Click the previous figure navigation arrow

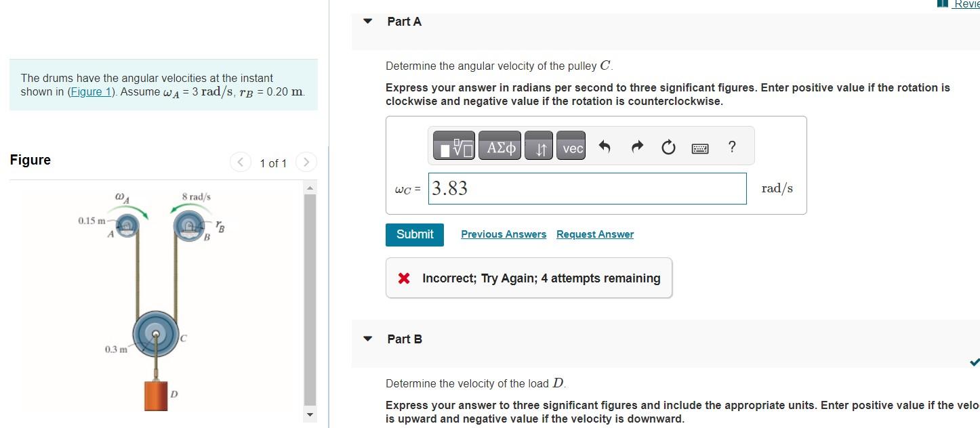(240, 163)
